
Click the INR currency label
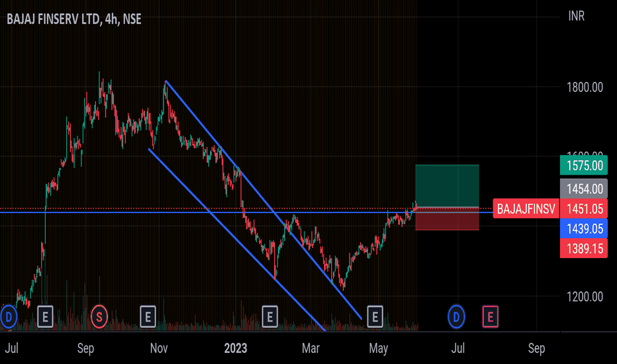point(577,16)
